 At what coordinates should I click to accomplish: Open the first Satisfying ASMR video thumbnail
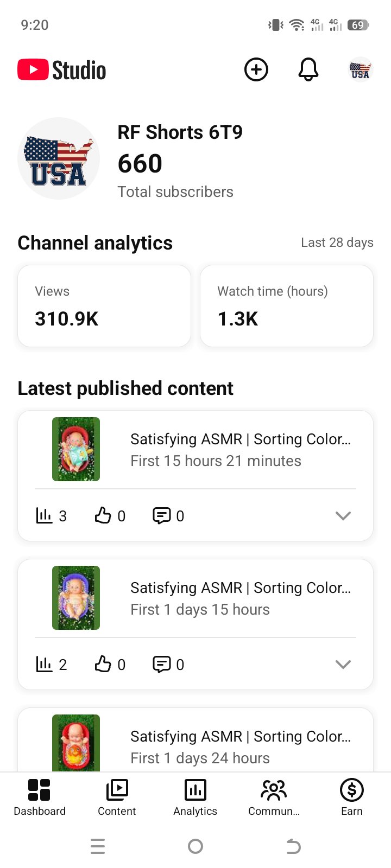[x=76, y=449]
